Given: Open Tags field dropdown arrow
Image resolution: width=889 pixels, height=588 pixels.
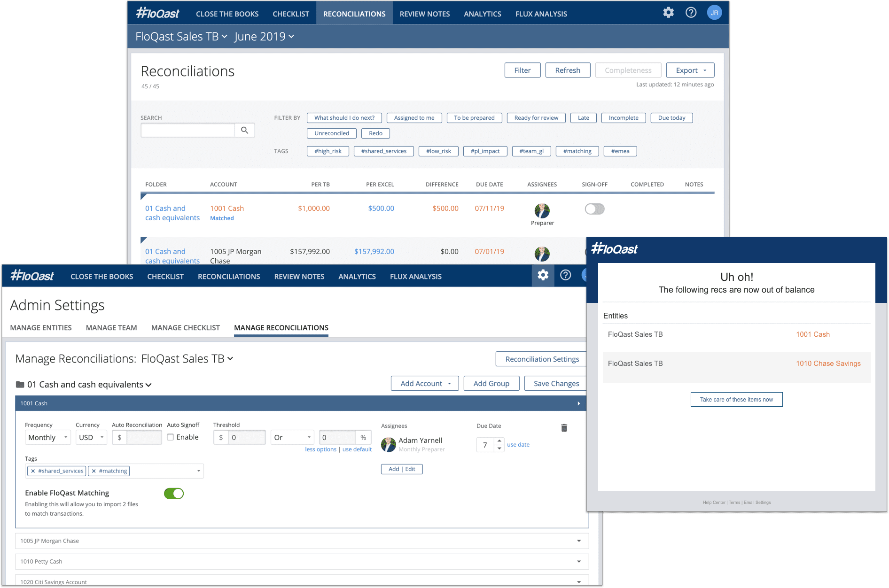Looking at the screenshot, I should coord(199,471).
